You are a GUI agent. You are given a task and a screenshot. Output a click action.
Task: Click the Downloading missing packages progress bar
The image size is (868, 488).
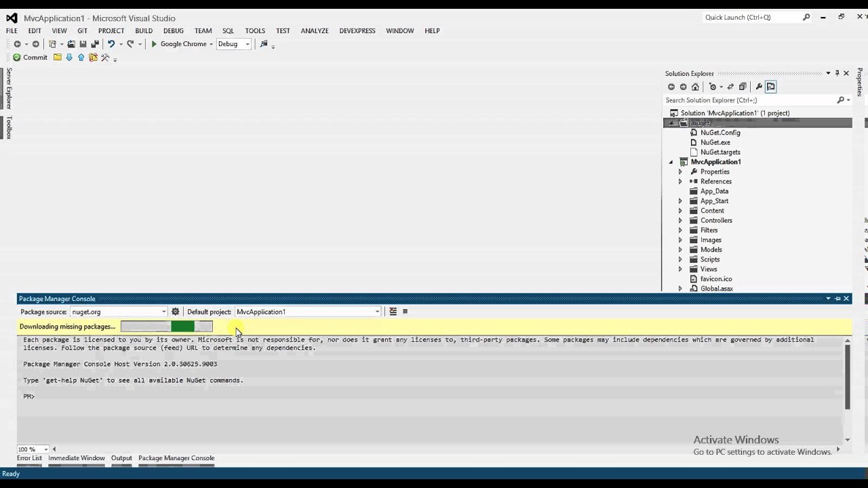click(x=167, y=327)
